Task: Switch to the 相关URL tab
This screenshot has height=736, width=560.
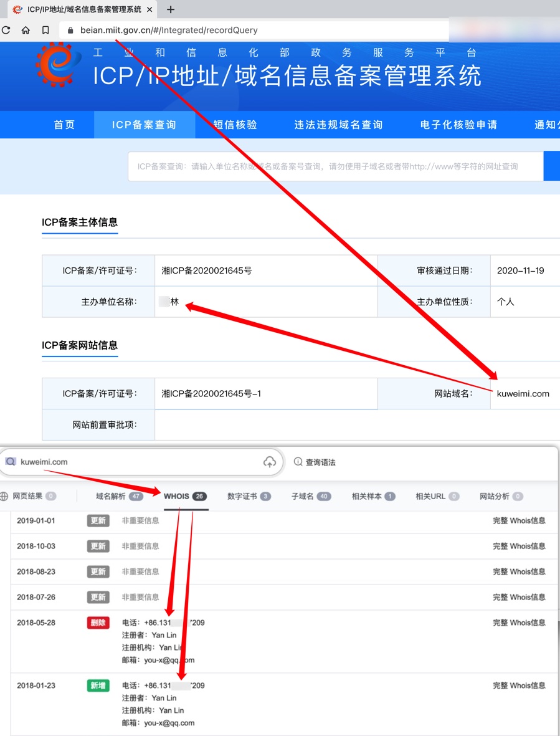Action: [x=437, y=496]
